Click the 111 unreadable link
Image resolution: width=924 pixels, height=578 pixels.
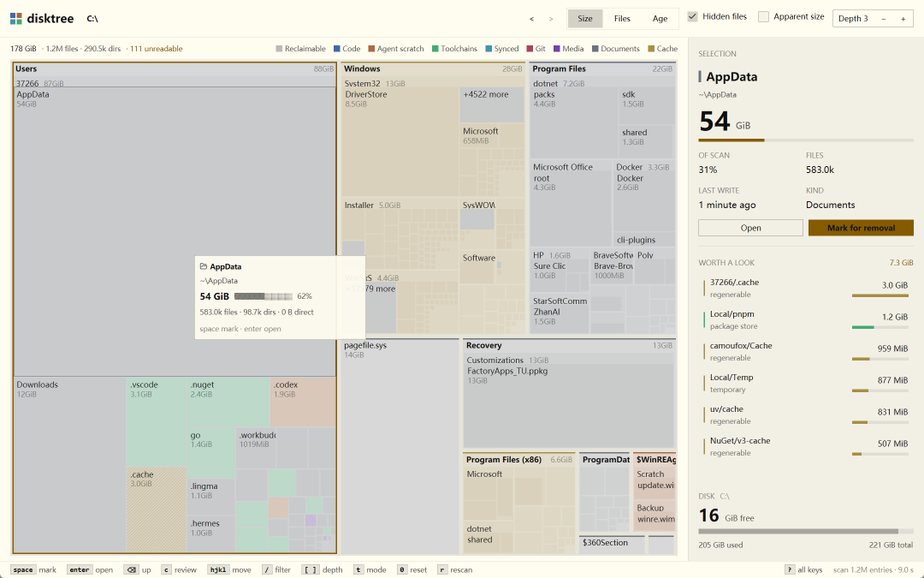pos(157,48)
